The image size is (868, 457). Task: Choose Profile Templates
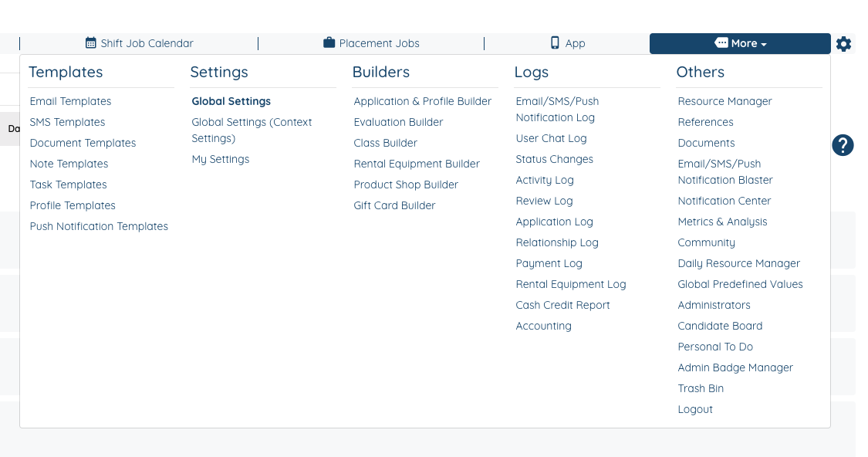[73, 205]
